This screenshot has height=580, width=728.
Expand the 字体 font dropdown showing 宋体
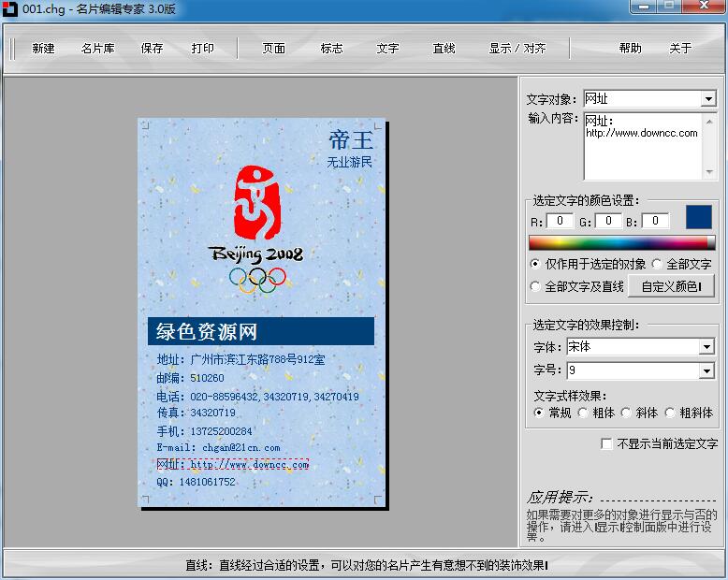pos(706,347)
